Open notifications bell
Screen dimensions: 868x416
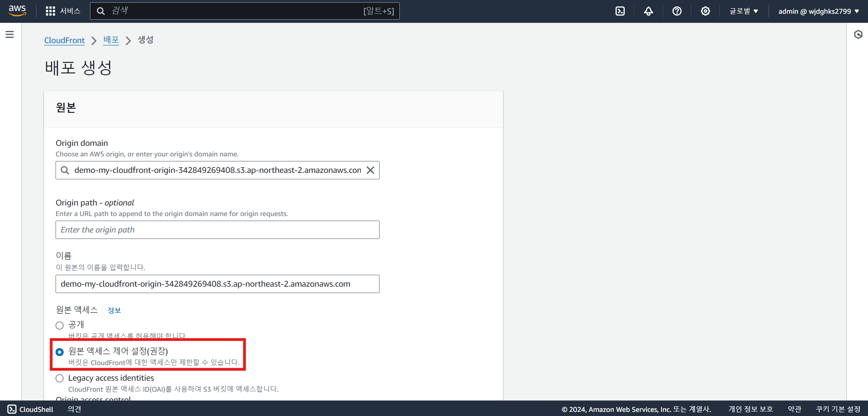tap(649, 11)
